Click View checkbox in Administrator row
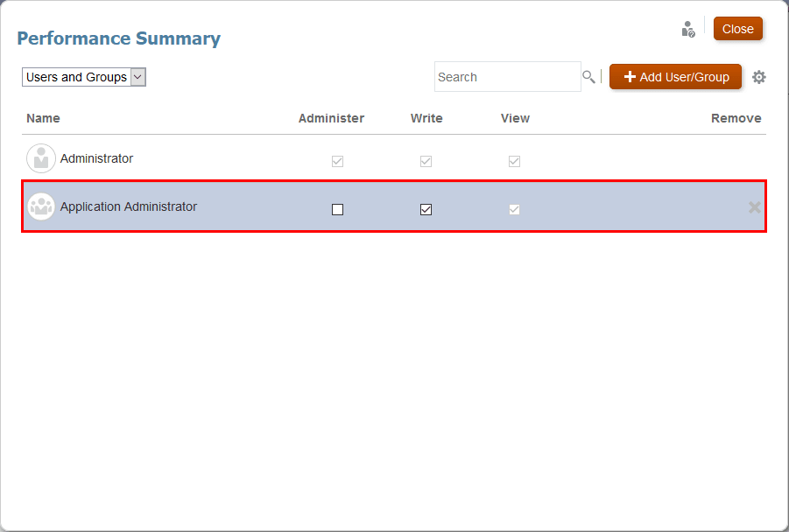Screen dimensions: 789x532 [514, 161]
